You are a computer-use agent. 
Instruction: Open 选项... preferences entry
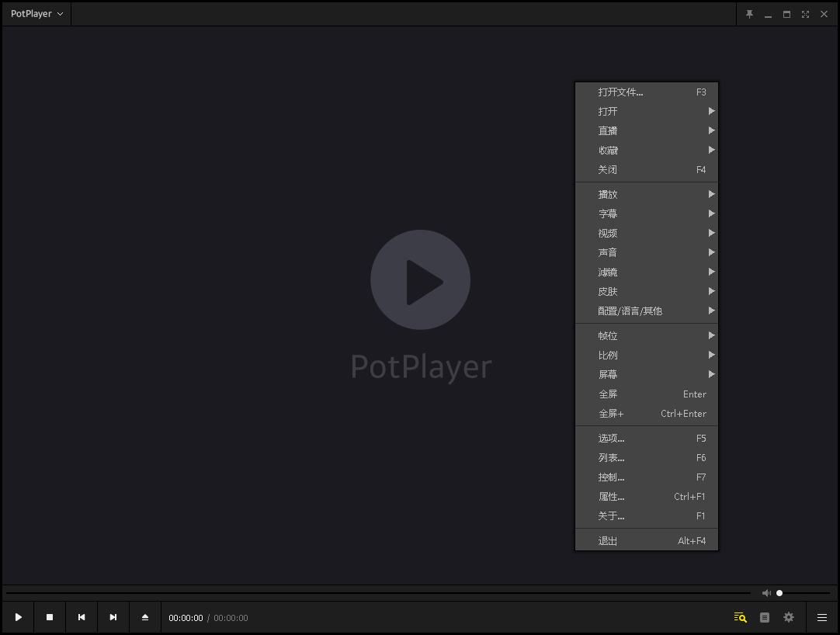click(x=647, y=439)
